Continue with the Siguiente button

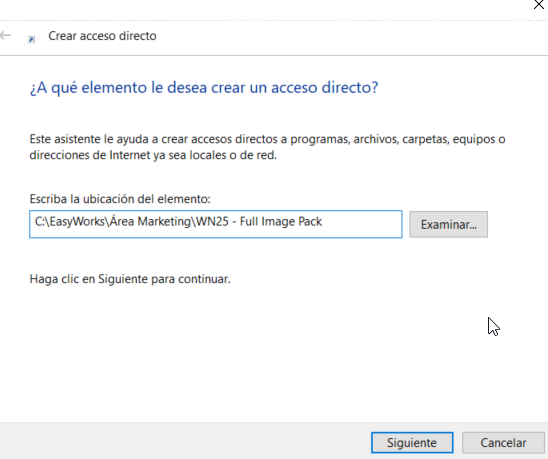click(x=412, y=443)
